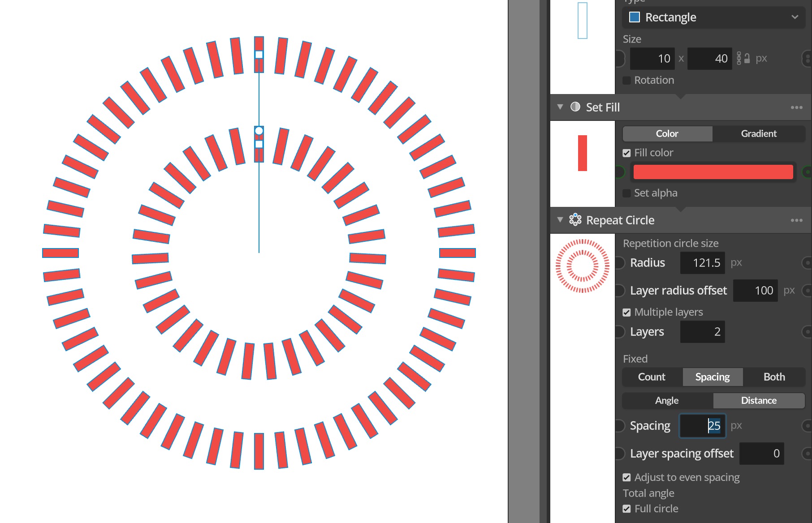Image resolution: width=812 pixels, height=523 pixels.
Task: Collapse the Repeat Circle section
Action: click(560, 220)
